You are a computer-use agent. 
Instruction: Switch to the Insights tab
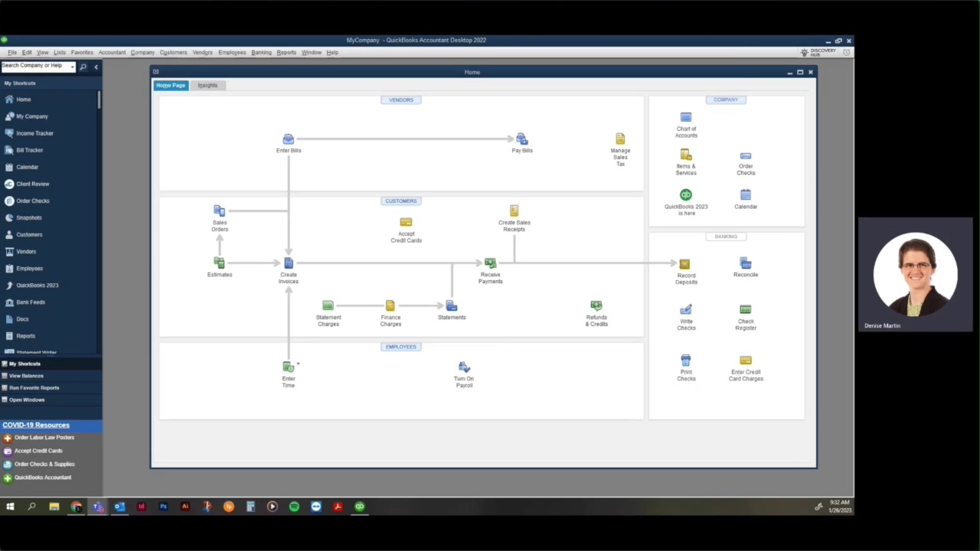(207, 85)
